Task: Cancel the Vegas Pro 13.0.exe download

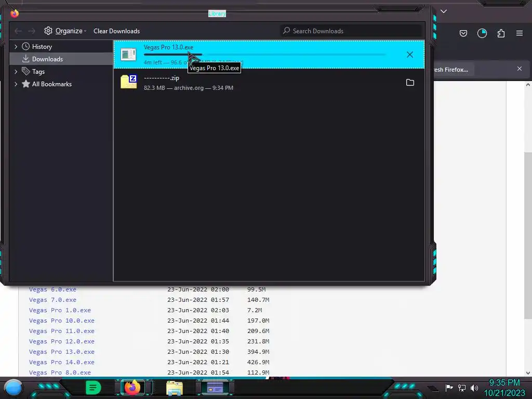Action: click(409, 55)
